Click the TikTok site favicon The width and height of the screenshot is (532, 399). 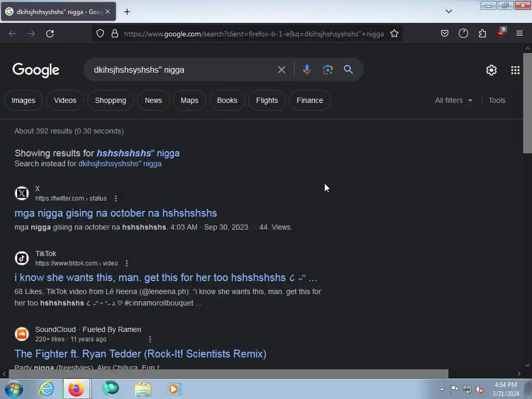[x=22, y=258]
